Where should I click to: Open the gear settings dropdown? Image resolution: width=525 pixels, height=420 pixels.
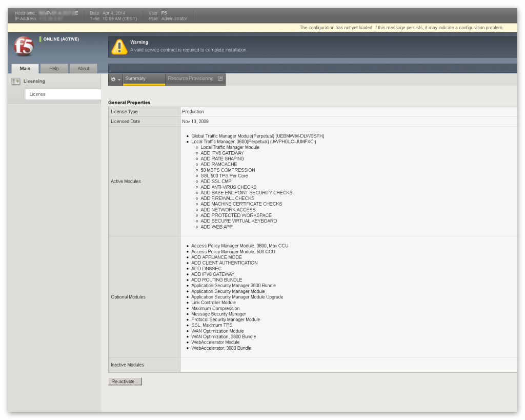point(115,79)
